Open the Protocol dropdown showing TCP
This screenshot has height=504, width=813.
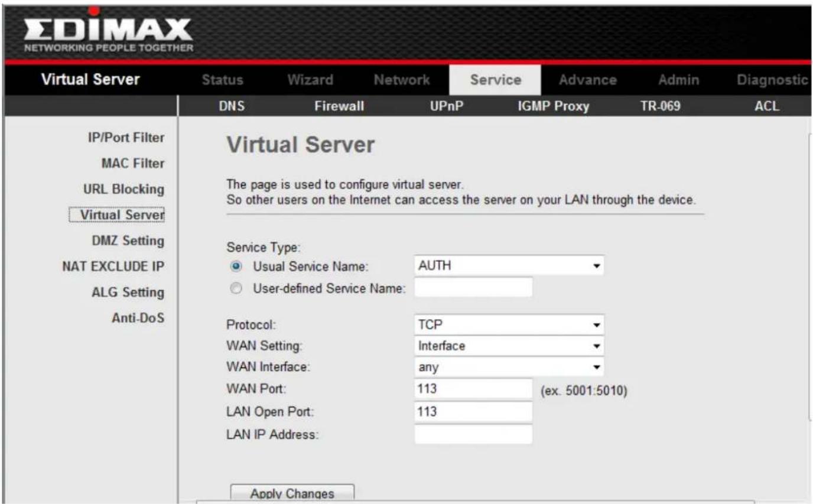pyautogui.click(x=509, y=324)
